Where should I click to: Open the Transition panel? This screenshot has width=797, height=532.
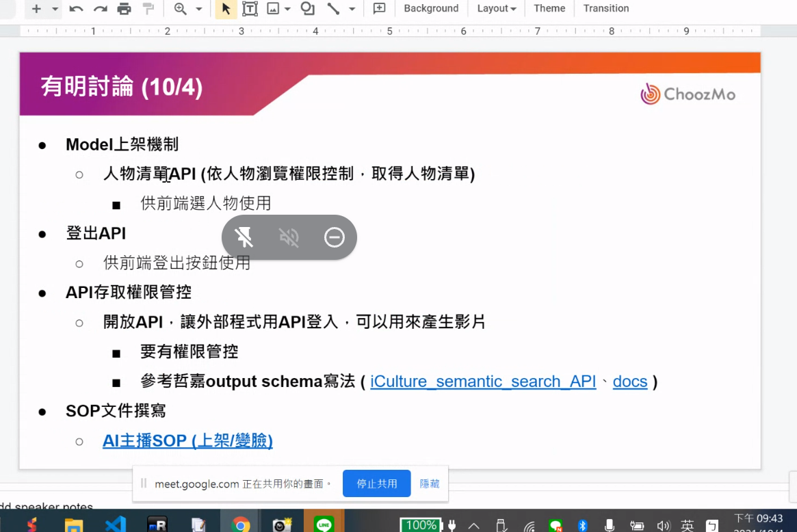click(x=605, y=9)
